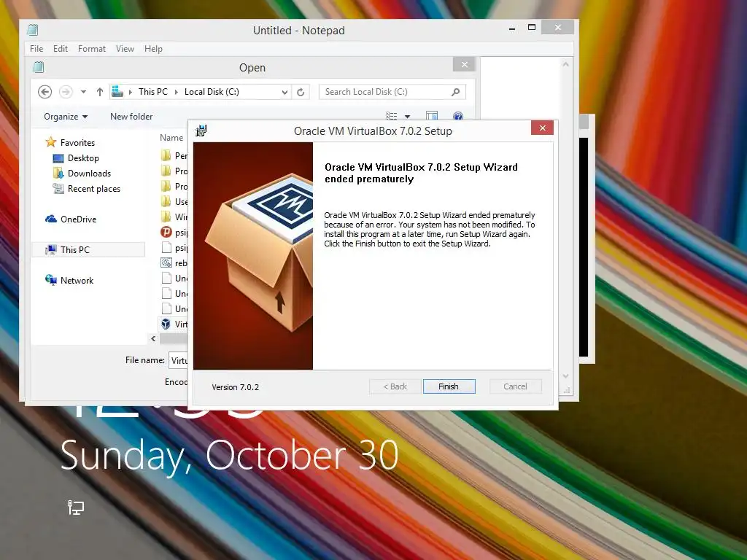Expand the address bar history dropdown
747x560 pixels.
285,92
